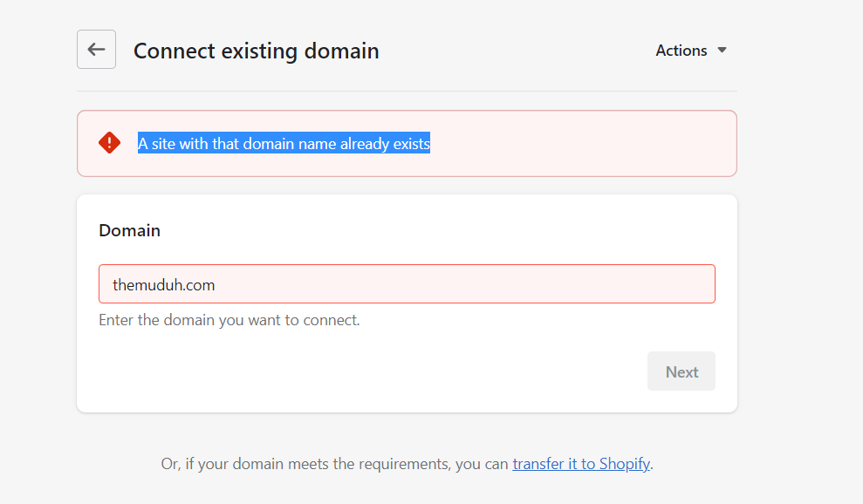This screenshot has width=863, height=504.
Task: Click the highlighted error message text
Action: (x=284, y=144)
